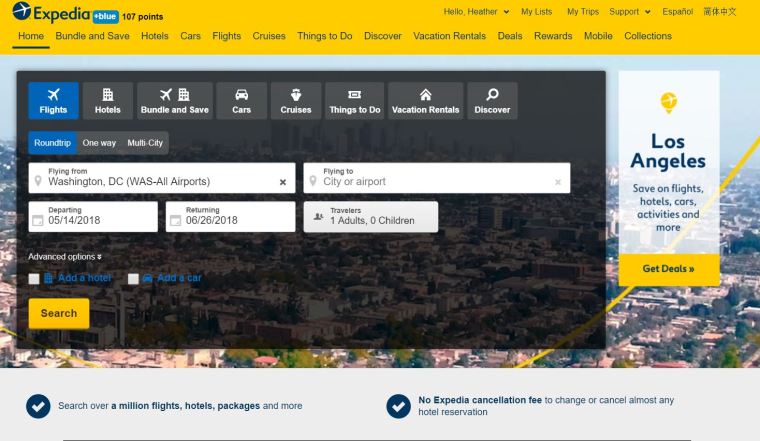Click Get Deals on Los Angeles ad
Screen dimensions: 760x441
point(668,269)
